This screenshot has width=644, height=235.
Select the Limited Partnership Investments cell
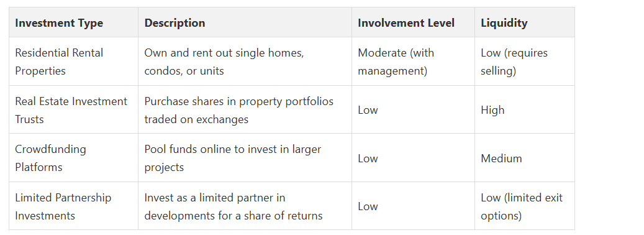(x=73, y=206)
